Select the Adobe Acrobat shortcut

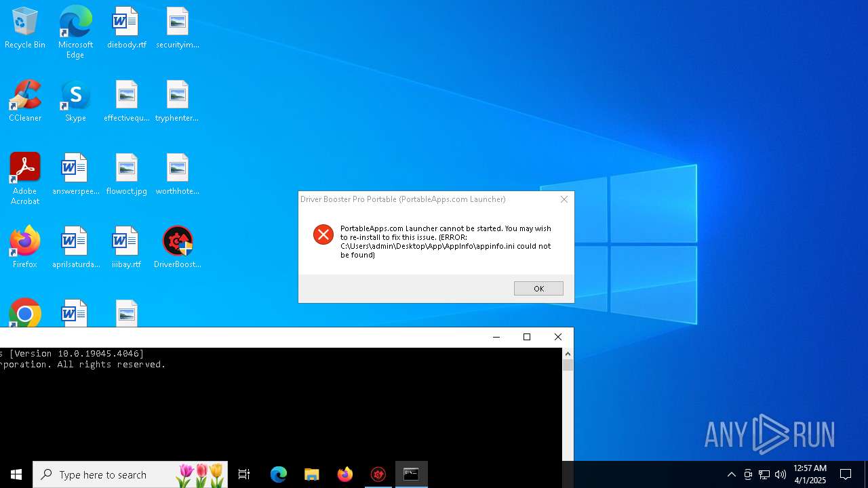(x=25, y=179)
